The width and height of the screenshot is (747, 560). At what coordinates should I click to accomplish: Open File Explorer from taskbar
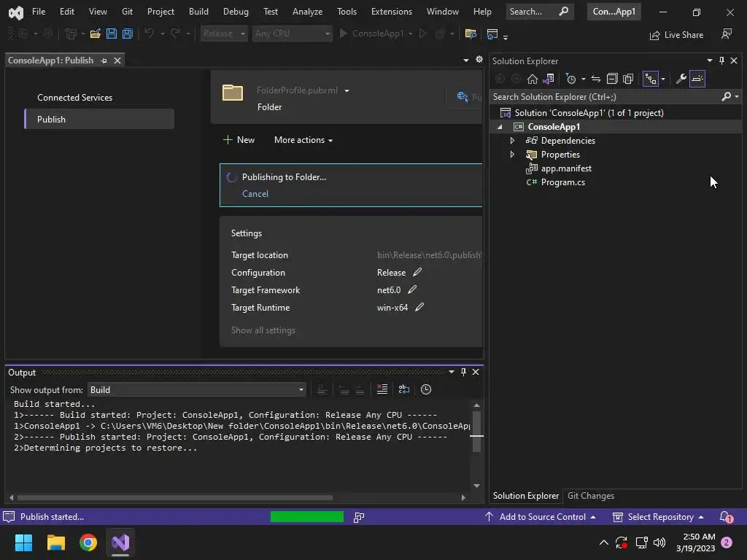pyautogui.click(x=55, y=542)
